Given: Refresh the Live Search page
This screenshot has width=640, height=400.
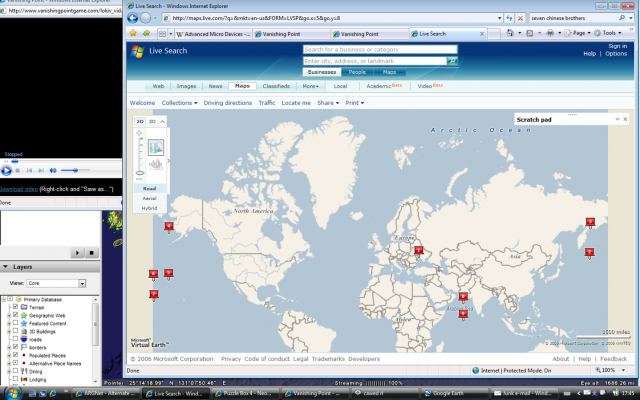Looking at the screenshot, I should (509, 18).
